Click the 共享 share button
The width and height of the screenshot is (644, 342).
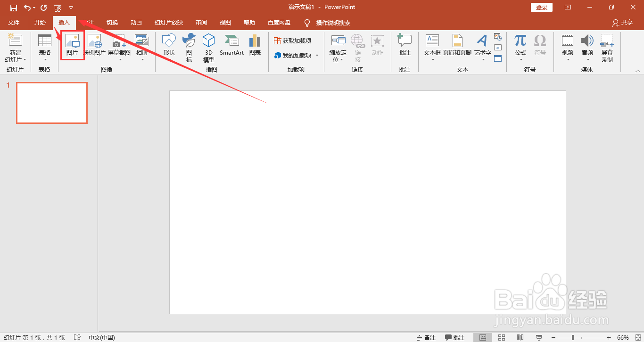[622, 23]
